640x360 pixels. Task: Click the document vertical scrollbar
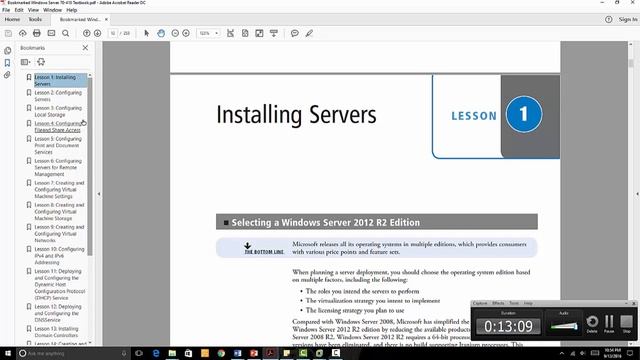click(x=631, y=63)
